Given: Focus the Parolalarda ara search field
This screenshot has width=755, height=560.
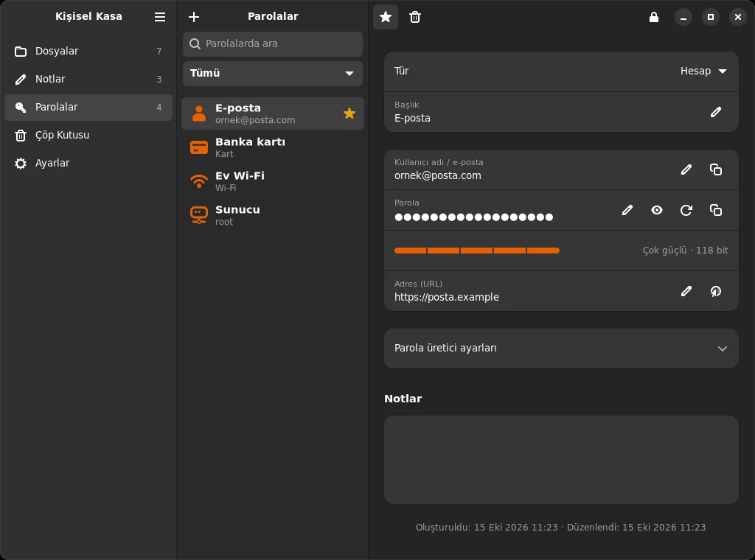Looking at the screenshot, I should click(x=273, y=43).
